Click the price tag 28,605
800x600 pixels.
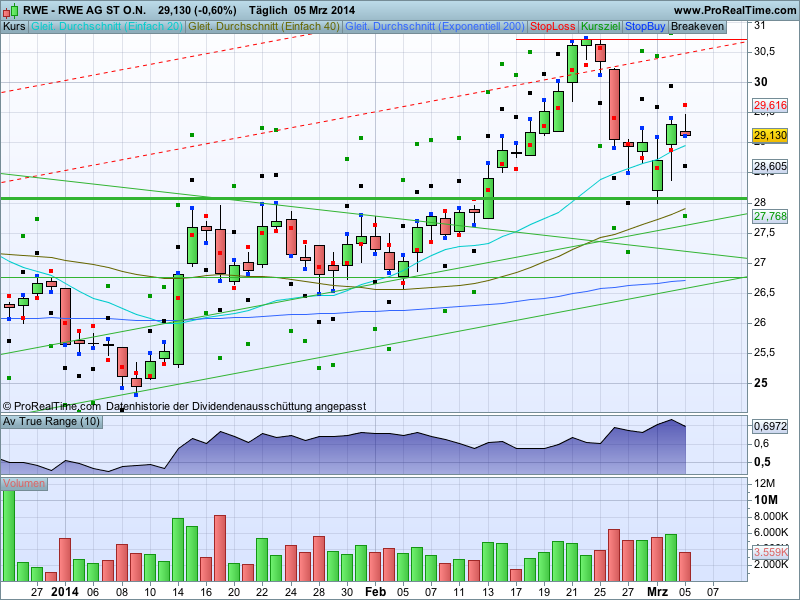[x=770, y=166]
